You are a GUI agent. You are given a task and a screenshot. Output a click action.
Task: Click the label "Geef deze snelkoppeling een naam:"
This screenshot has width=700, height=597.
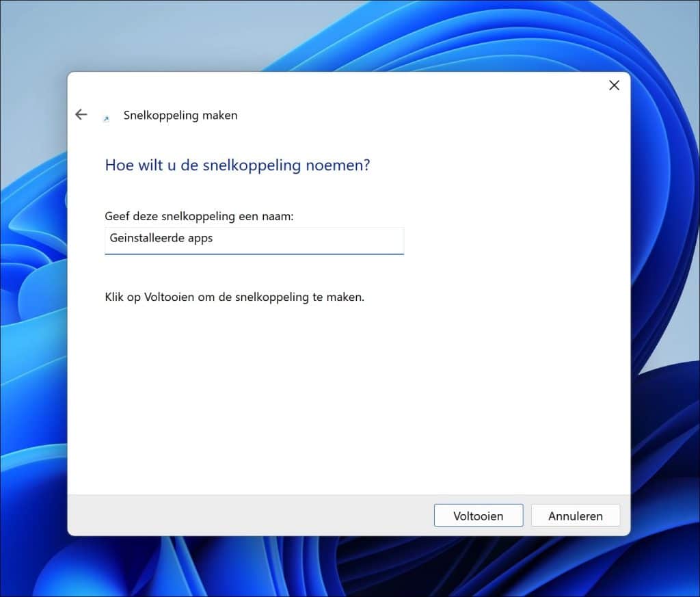(x=200, y=216)
